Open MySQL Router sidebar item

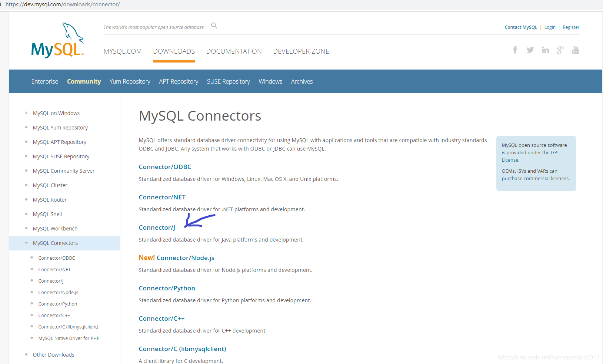click(x=50, y=200)
